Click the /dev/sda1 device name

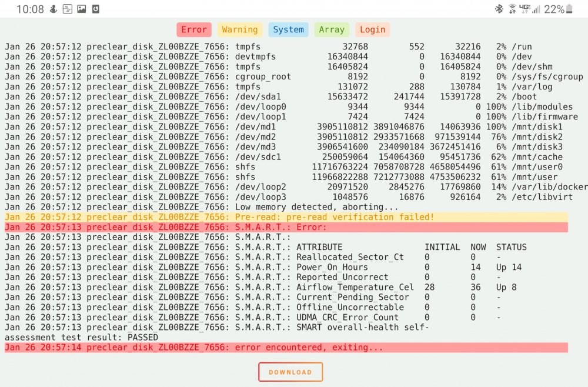258,96
